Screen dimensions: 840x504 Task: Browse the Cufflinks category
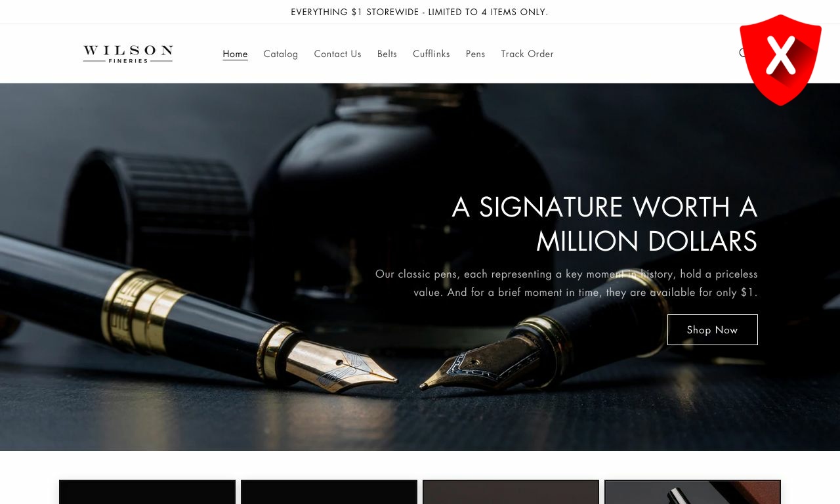(x=431, y=54)
